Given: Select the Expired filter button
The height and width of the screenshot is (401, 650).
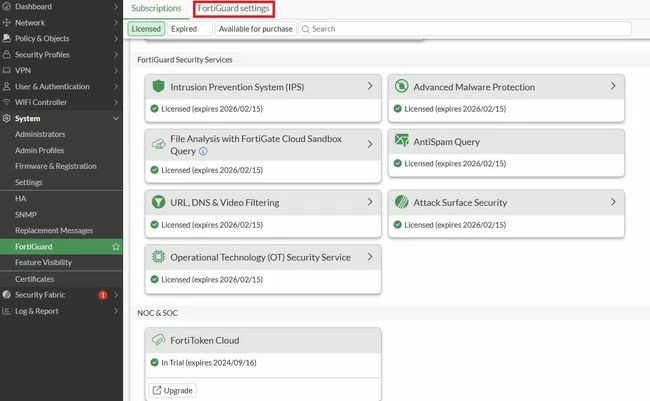Looking at the screenshot, I should click(x=189, y=29).
